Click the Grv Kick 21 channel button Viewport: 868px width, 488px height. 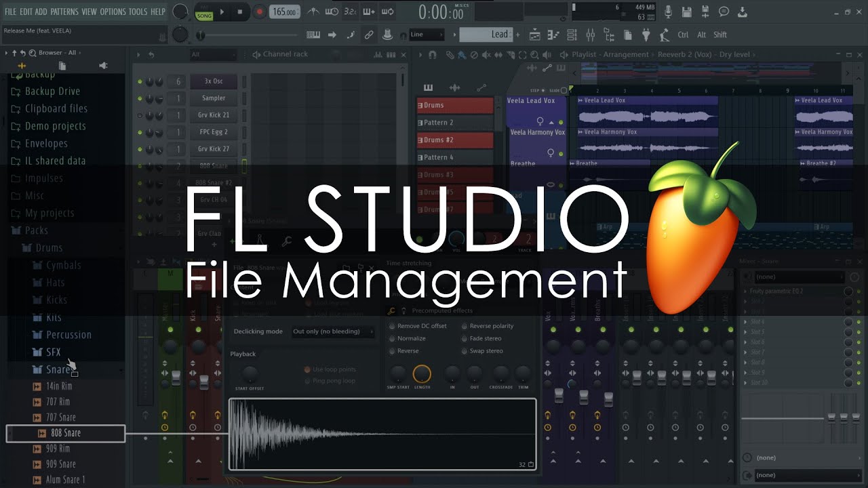coord(214,115)
